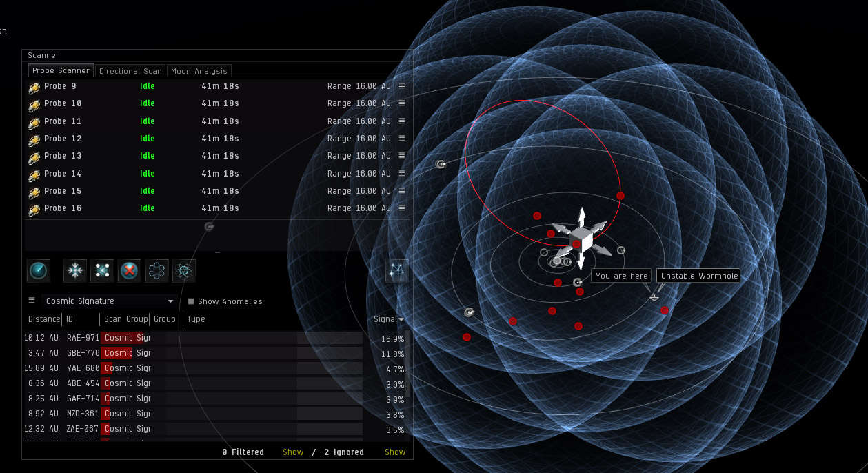Click the 16.9% signal strength value

click(392, 339)
